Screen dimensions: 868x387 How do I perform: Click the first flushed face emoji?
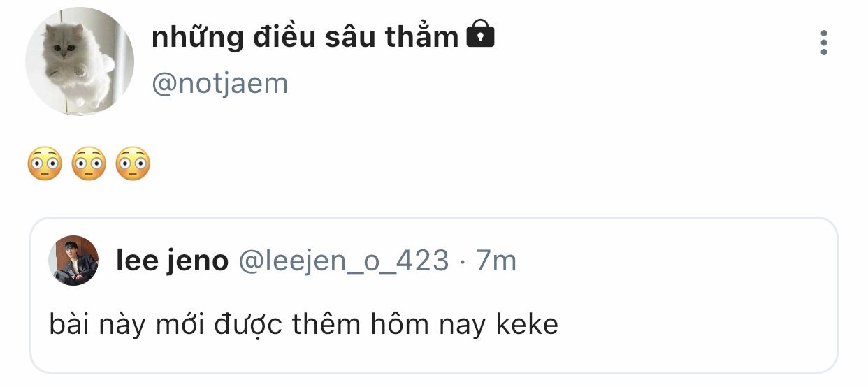(x=45, y=164)
